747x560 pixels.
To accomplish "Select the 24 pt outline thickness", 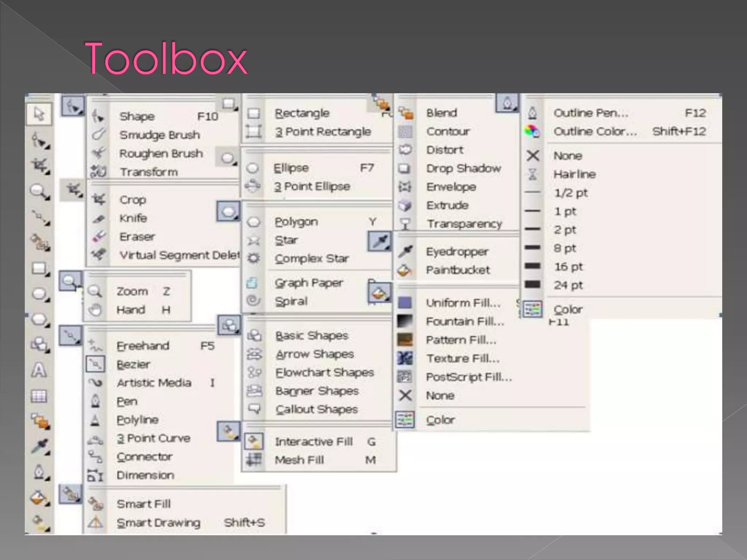I will [568, 285].
